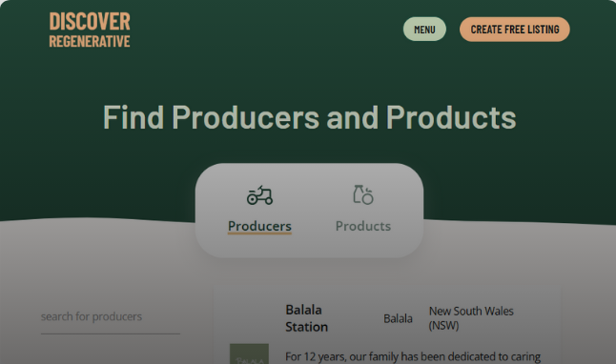Click the Balala locality text
The height and width of the screenshot is (364, 616).
398,318
